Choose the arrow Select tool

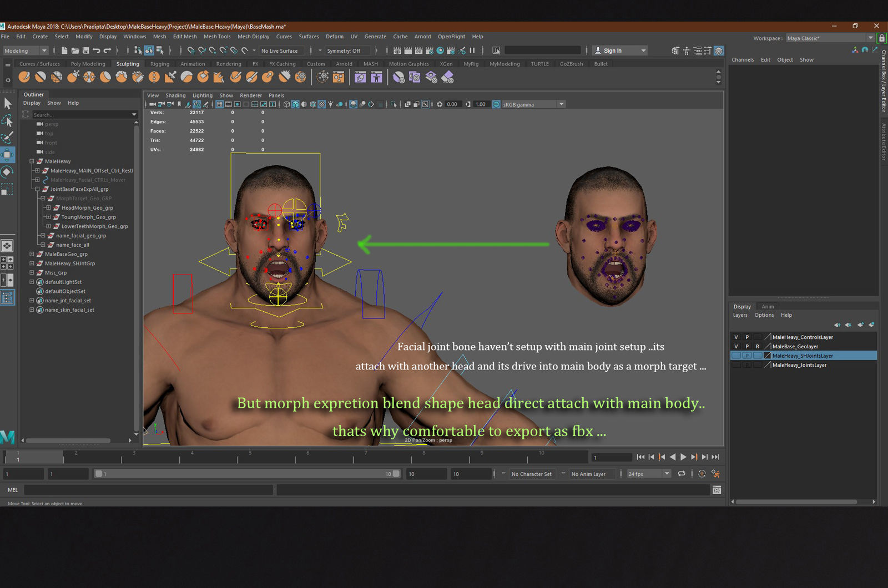[7, 103]
